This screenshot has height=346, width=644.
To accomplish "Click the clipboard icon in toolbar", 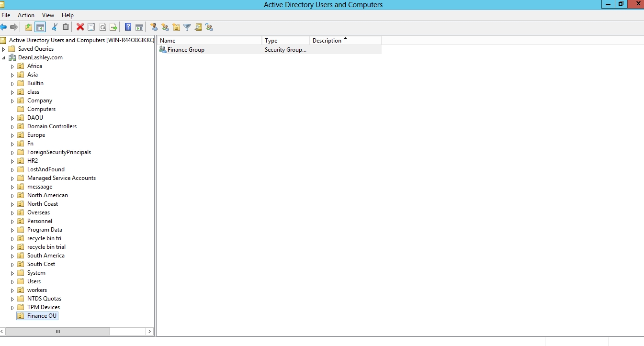I will click(x=66, y=27).
